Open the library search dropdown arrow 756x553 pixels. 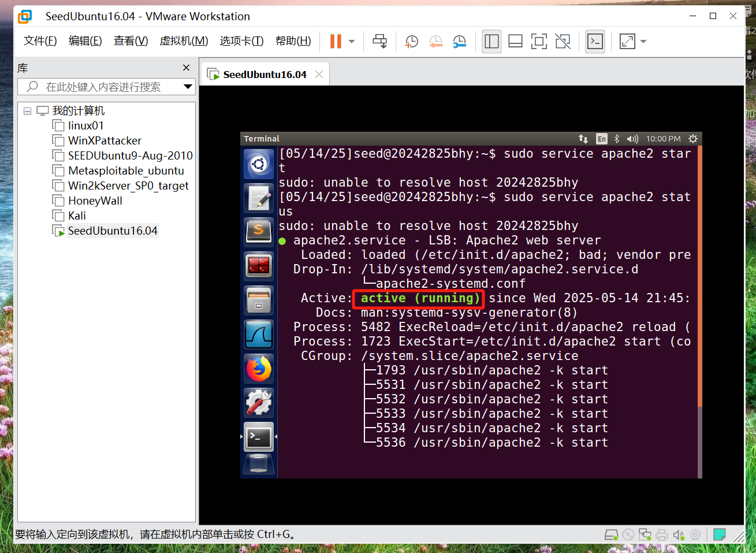point(188,87)
